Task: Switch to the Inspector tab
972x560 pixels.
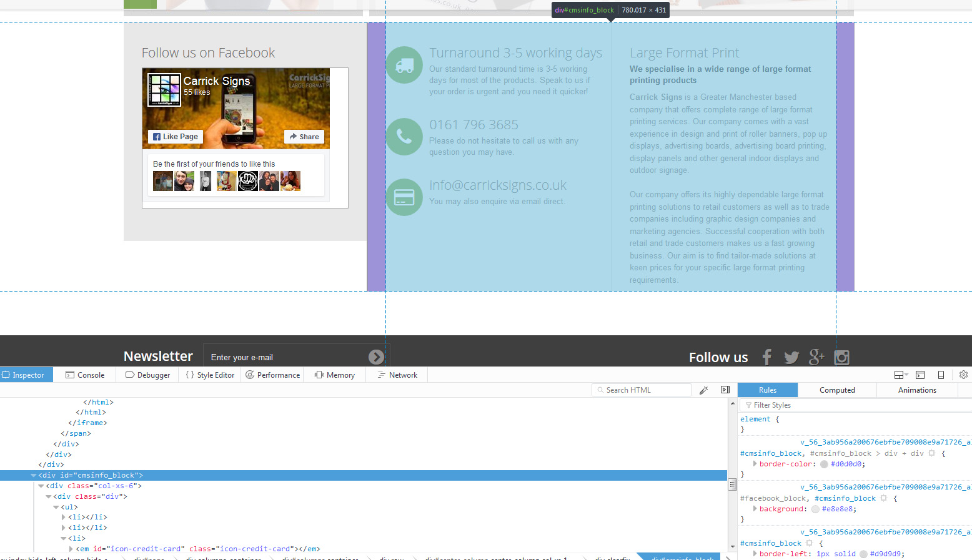Action: click(x=26, y=375)
